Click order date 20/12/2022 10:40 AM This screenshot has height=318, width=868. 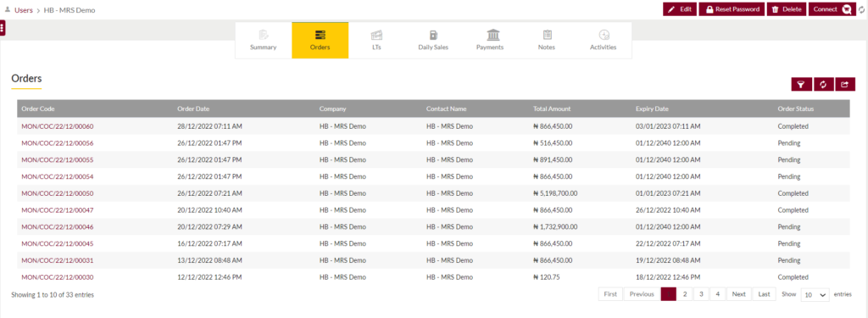coord(210,210)
